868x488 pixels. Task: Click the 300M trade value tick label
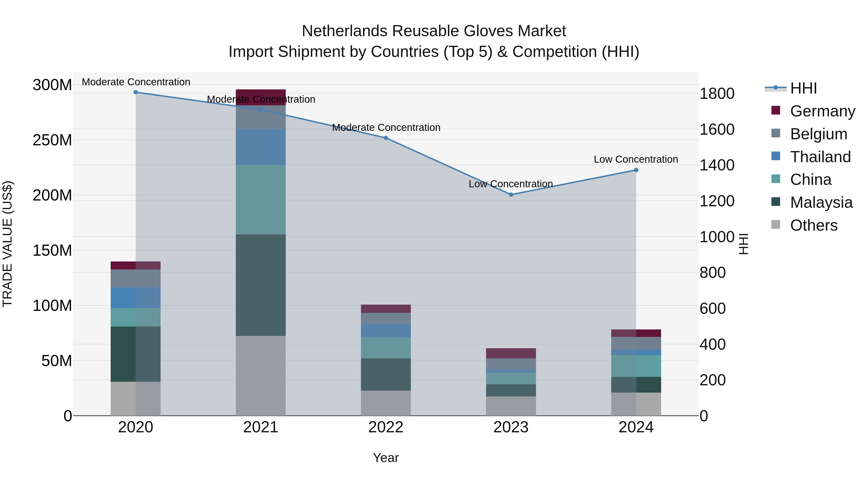click(x=52, y=85)
